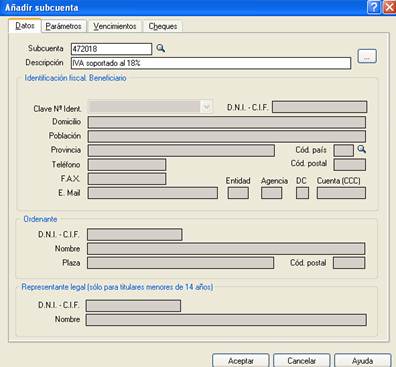Click the help question mark in title bar
396x367 pixels.
pos(374,7)
